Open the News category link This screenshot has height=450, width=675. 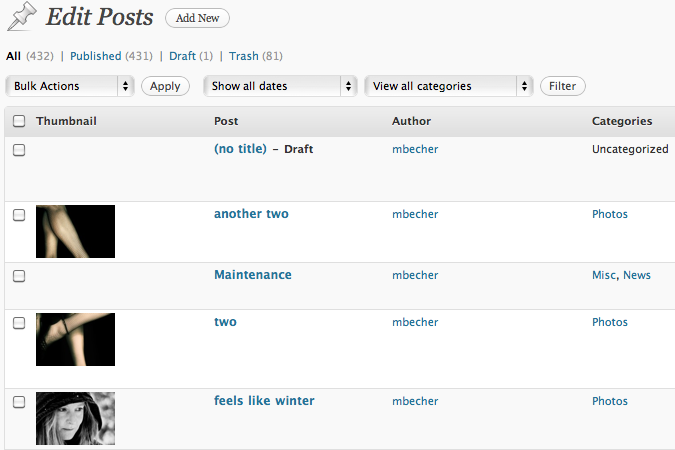[637, 275]
